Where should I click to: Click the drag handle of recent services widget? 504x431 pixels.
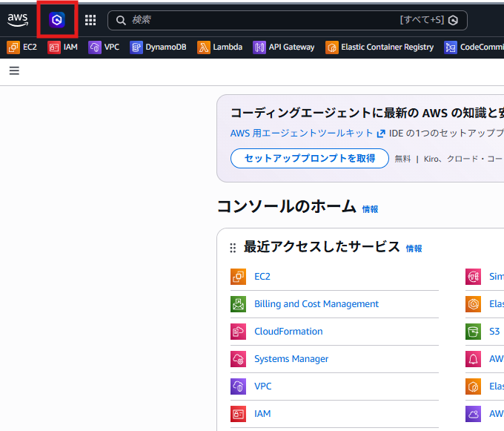(233, 248)
